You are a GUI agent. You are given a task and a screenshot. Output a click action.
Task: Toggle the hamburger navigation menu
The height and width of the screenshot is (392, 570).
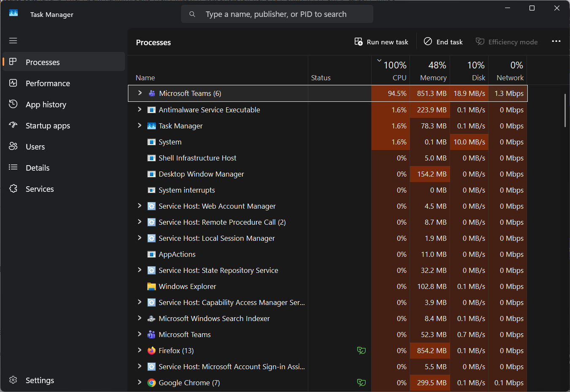(13, 41)
